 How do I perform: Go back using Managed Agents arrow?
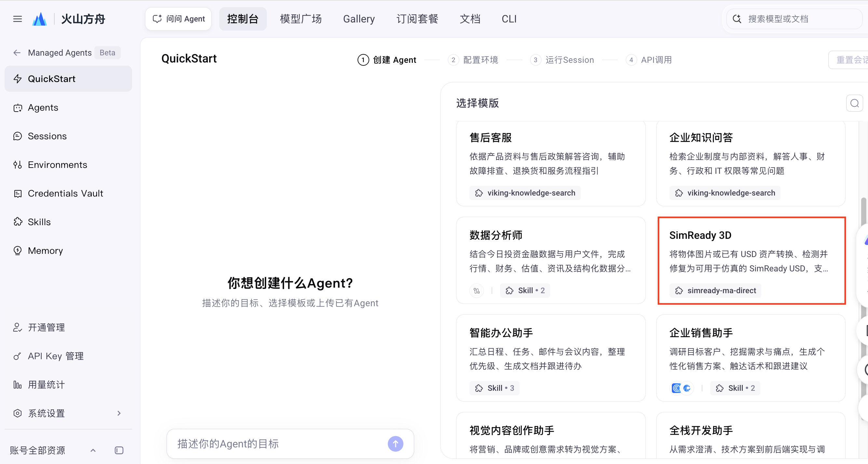point(17,53)
